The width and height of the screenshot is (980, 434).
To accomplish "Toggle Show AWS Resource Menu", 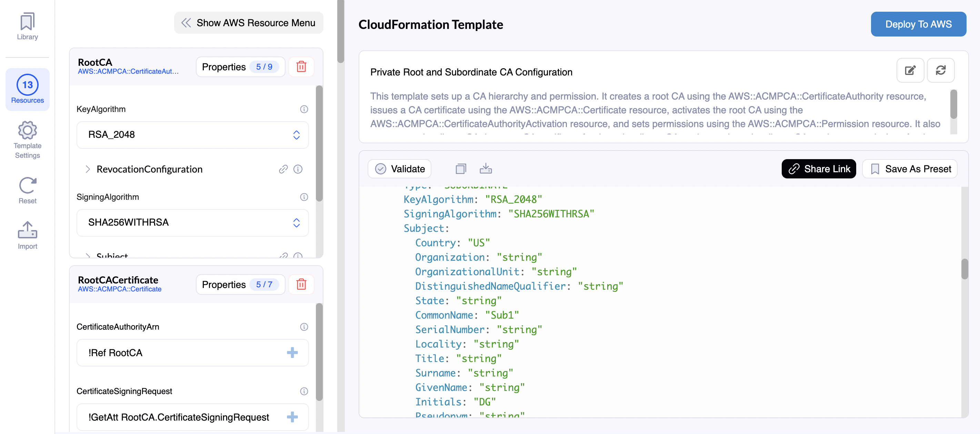I will (x=248, y=23).
